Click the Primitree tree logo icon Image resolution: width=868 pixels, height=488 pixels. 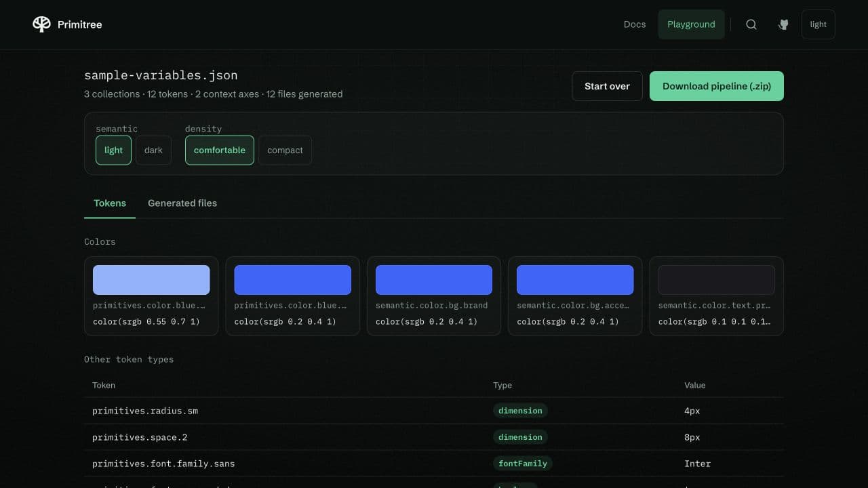click(41, 24)
